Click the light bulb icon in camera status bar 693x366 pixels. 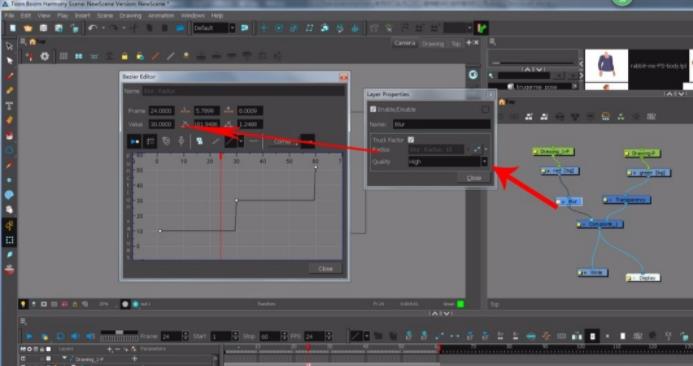pos(23,304)
